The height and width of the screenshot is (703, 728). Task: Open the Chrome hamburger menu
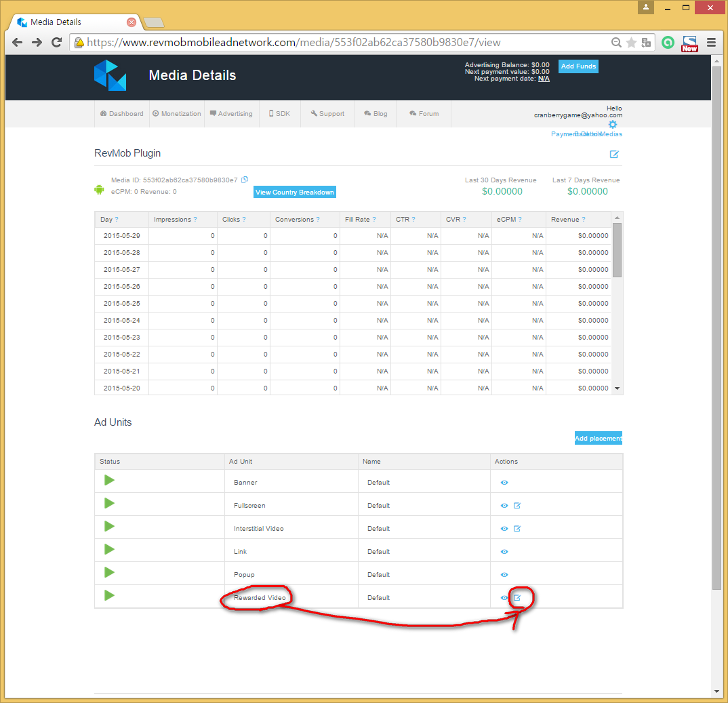711,43
